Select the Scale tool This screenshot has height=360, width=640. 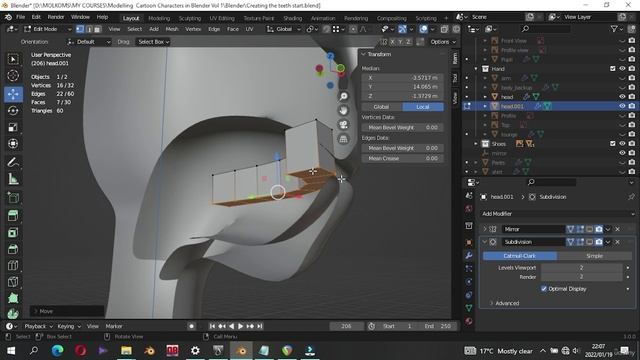coord(13,127)
